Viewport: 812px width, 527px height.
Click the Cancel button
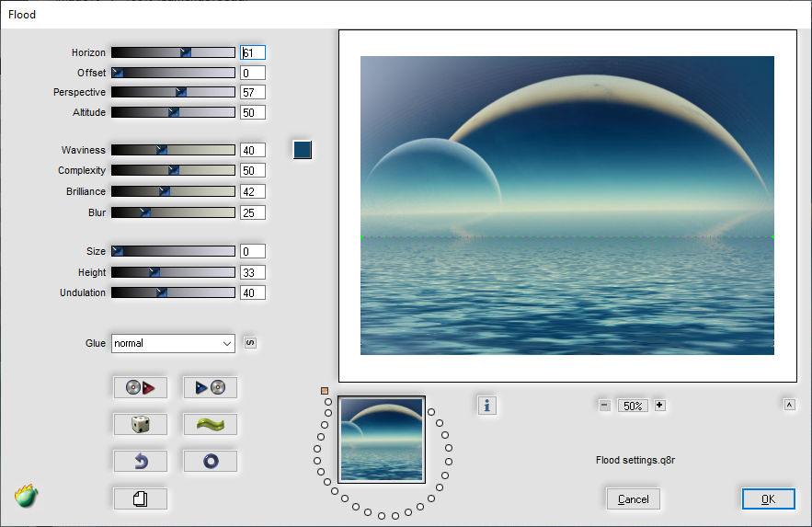click(x=633, y=499)
